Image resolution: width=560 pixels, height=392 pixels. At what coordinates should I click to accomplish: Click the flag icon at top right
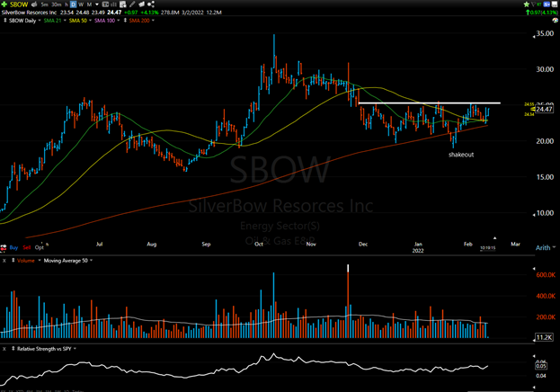534,4
